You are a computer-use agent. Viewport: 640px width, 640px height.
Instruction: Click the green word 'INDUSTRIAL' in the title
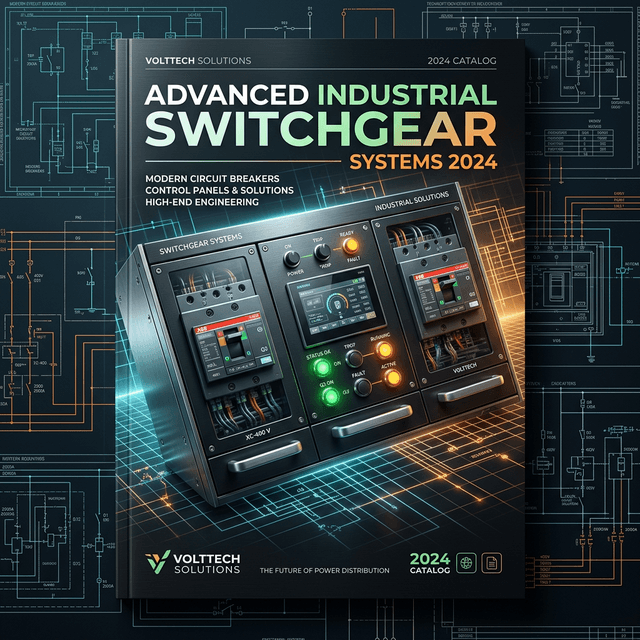[407, 95]
